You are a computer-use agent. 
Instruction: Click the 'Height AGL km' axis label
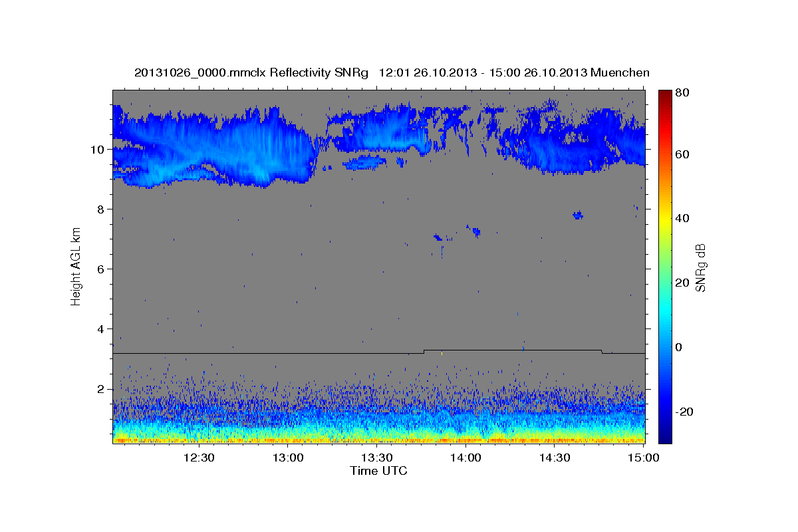(76, 267)
